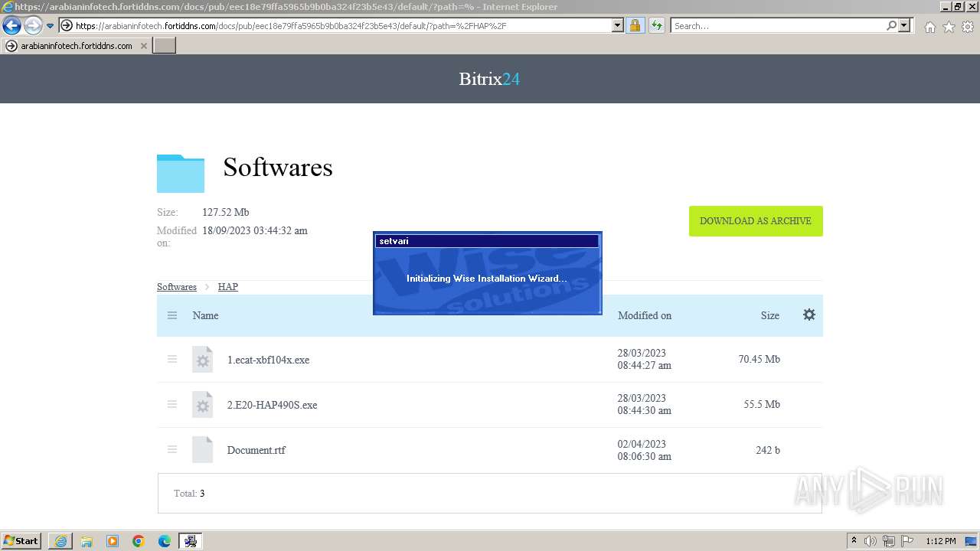Open the HAP breadcrumb link
Screen dimensions: 980x551
(228, 287)
